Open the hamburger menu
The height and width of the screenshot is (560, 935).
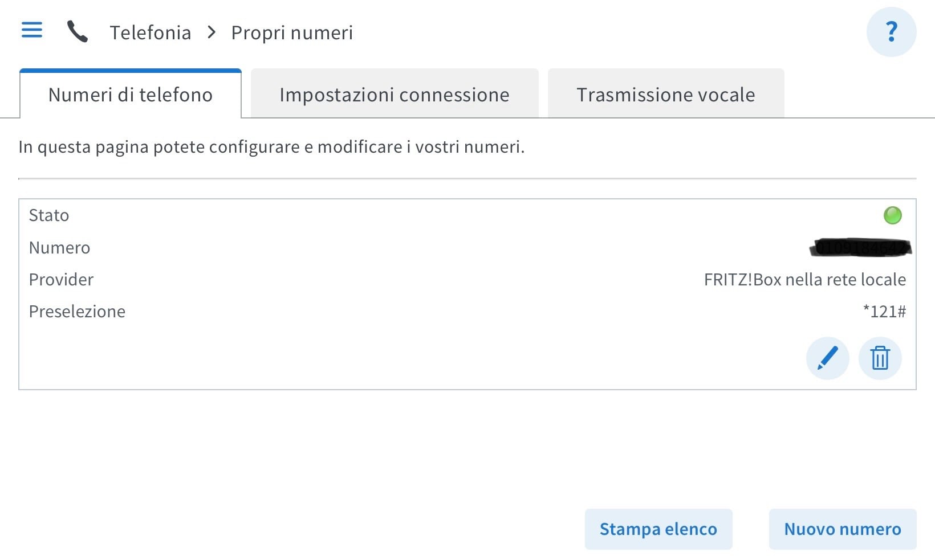click(x=32, y=30)
